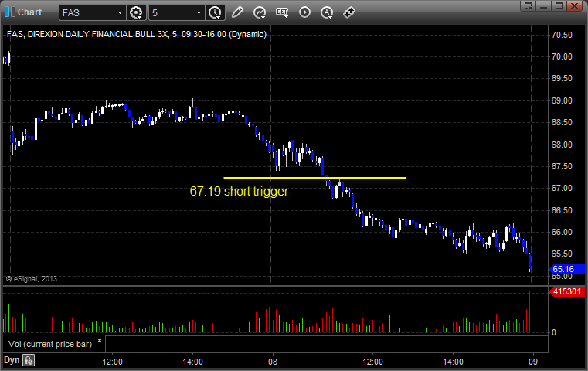Open symbol settings gear menu
Screen dimensions: 588x371
pyautogui.click(x=136, y=13)
